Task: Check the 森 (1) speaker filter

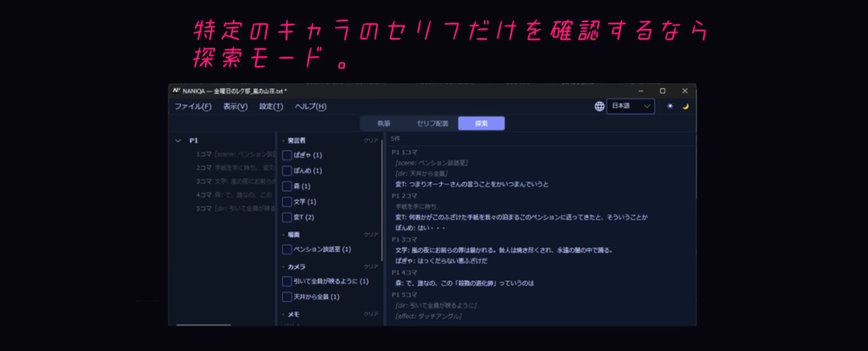Action: 287,186
